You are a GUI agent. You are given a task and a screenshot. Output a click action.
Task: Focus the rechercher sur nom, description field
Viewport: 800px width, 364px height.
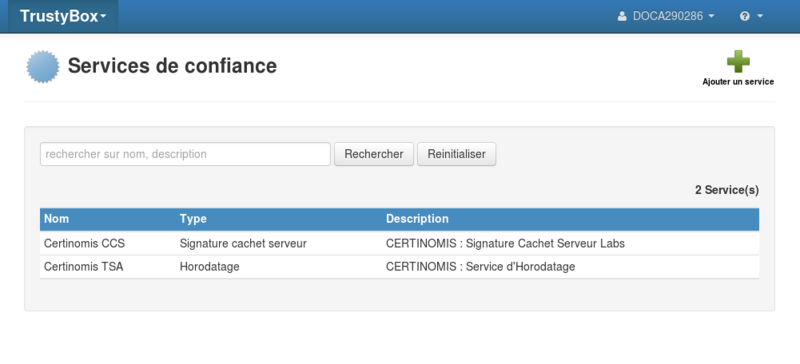pos(185,154)
